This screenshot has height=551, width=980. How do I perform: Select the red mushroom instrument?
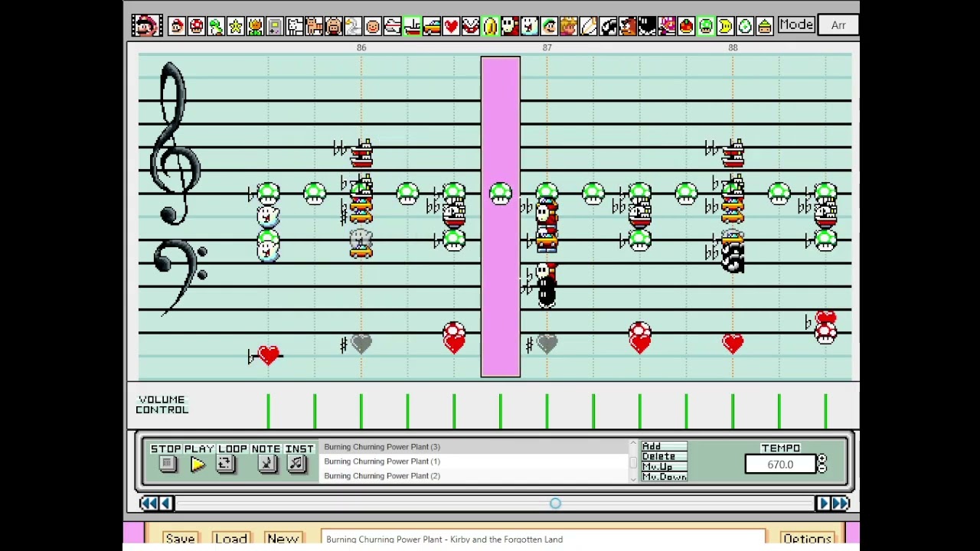[197, 26]
